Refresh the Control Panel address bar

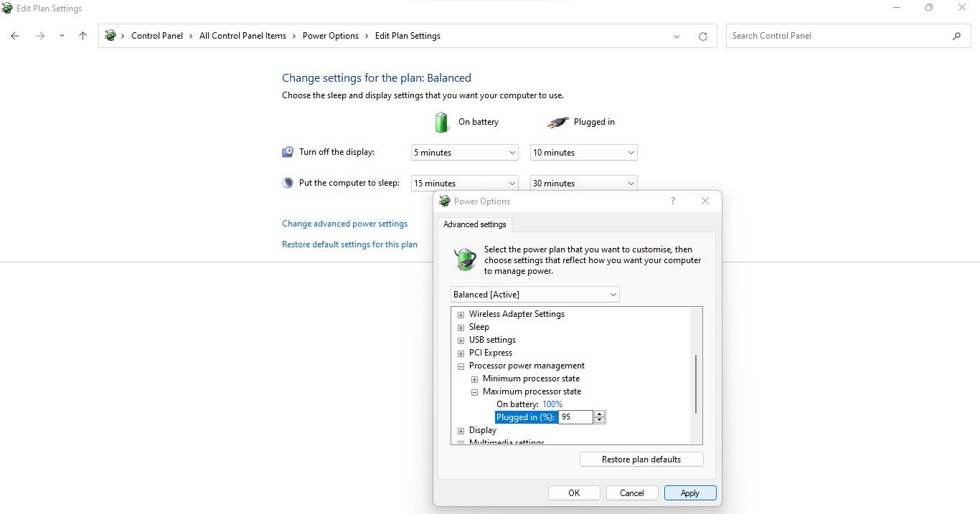coord(703,37)
